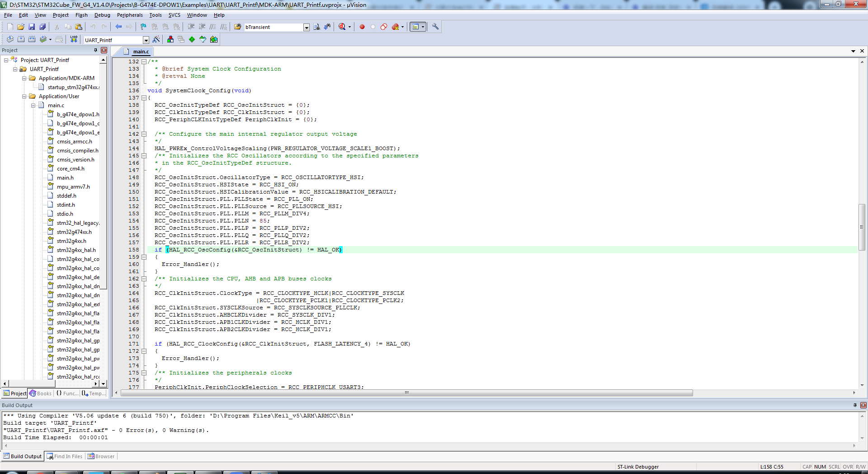Collapse the Application/MDK-ARM group
868x474 pixels.
pos(24,78)
